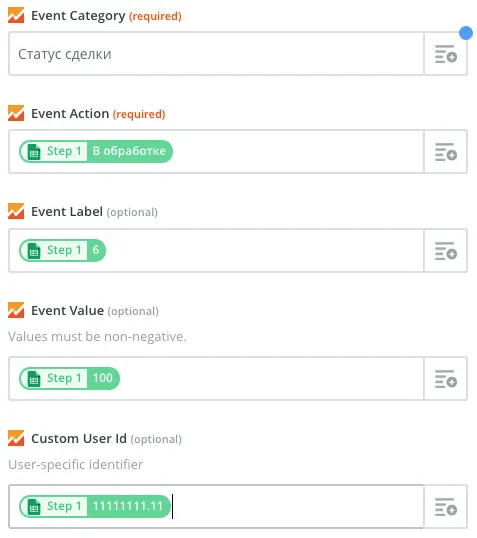Image resolution: width=477 pixels, height=538 pixels.
Task: Select the 'Step 1 В обработке' pill
Action: 96,151
